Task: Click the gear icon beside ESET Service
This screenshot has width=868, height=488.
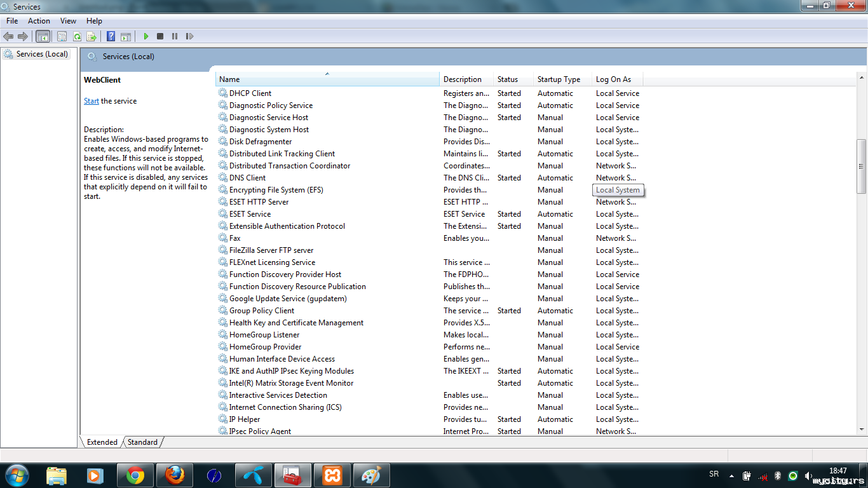Action: point(223,213)
